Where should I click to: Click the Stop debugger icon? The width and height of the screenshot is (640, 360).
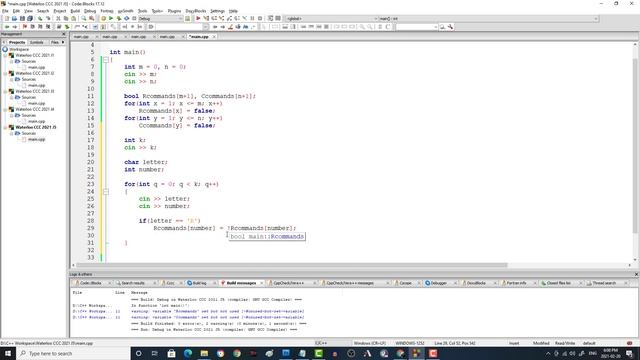pos(260,18)
